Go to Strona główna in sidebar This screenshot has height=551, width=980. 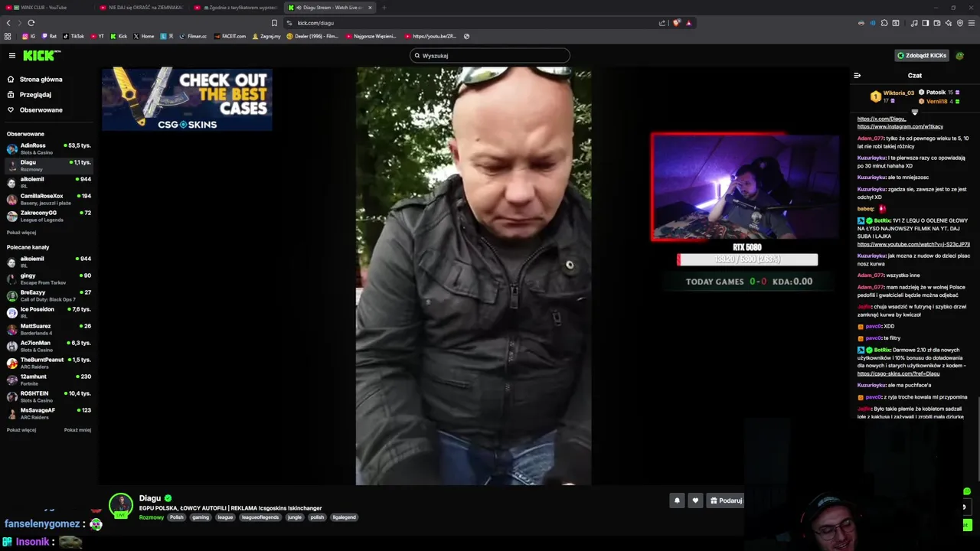click(x=35, y=79)
